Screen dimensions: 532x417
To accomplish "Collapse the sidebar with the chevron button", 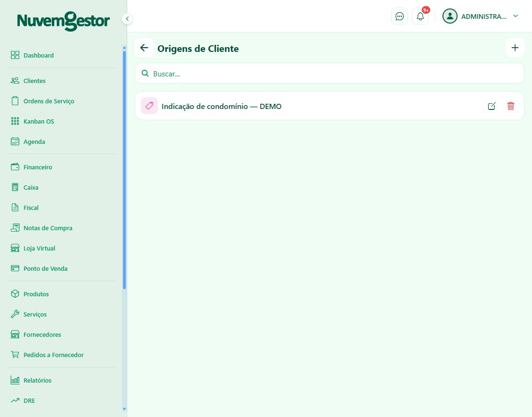I will (127, 19).
